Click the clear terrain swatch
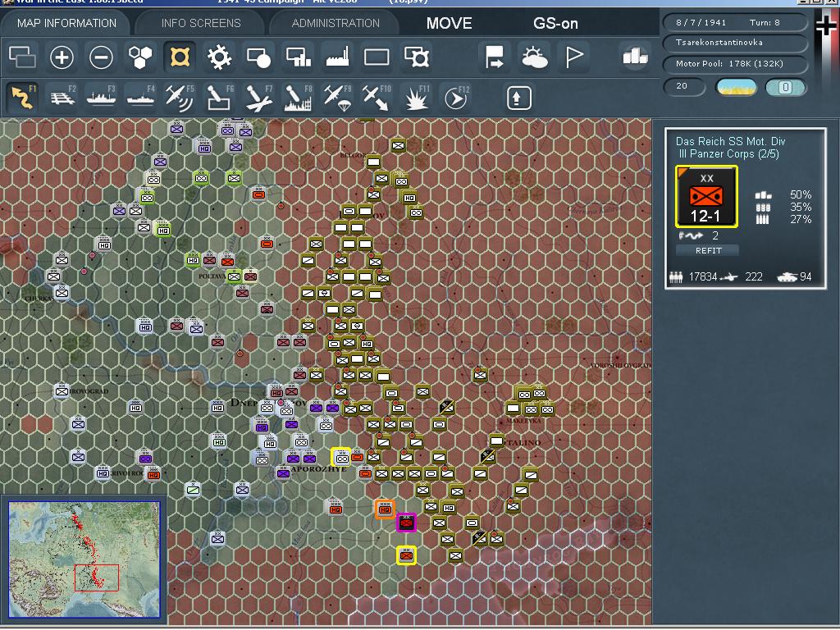Screen dimensions: 840x630 tap(737, 87)
